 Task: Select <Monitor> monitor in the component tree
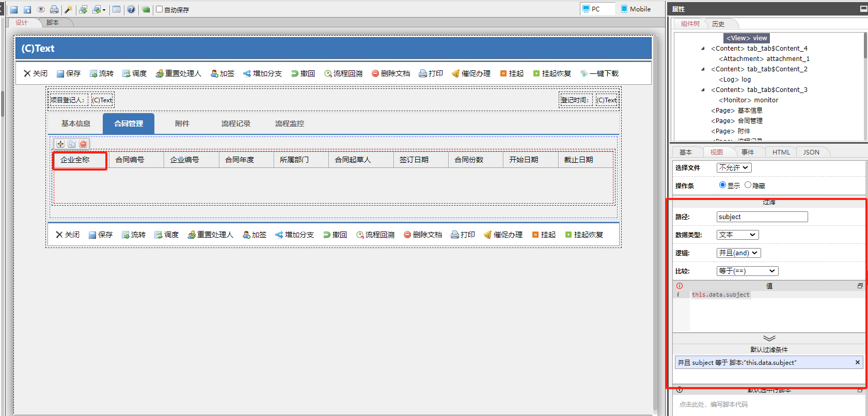tap(748, 100)
